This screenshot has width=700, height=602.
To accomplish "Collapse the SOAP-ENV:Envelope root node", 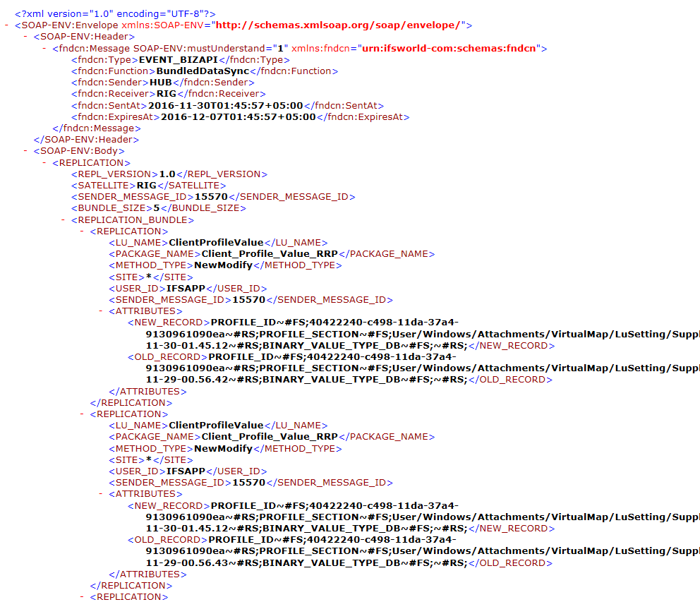I will point(7,25).
